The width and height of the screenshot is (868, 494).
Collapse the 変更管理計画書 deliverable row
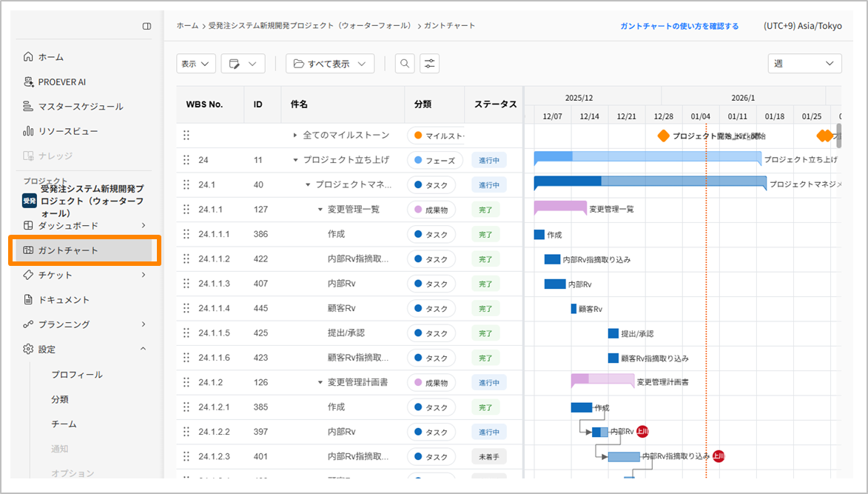320,382
